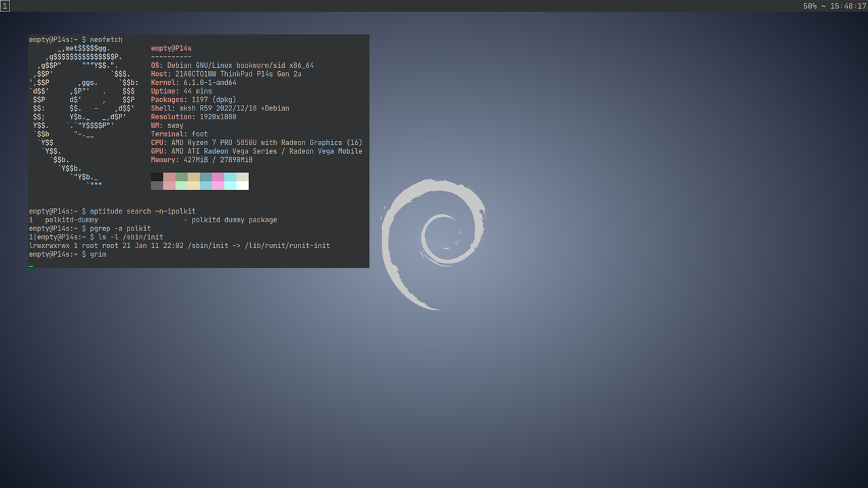
Task: Click the 'empty@P14s' neofetch header
Action: (172, 49)
